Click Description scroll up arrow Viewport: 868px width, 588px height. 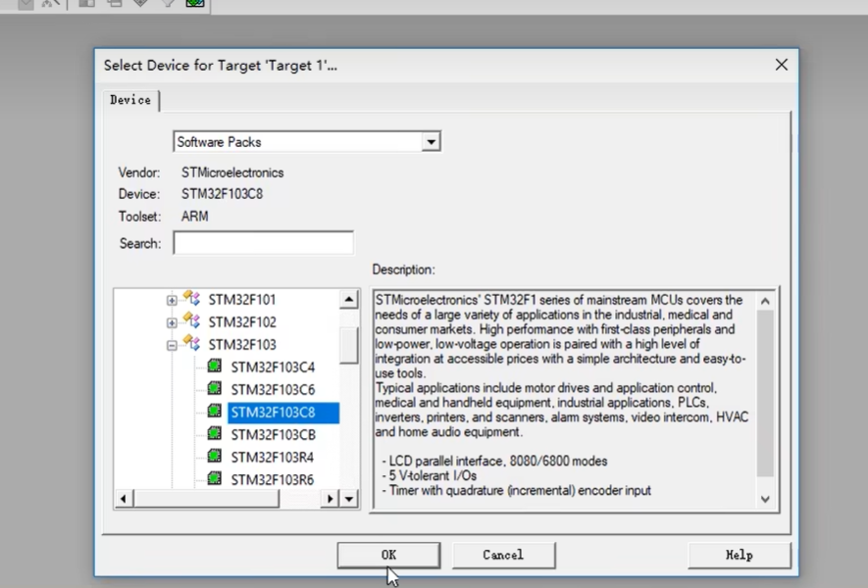tap(765, 302)
